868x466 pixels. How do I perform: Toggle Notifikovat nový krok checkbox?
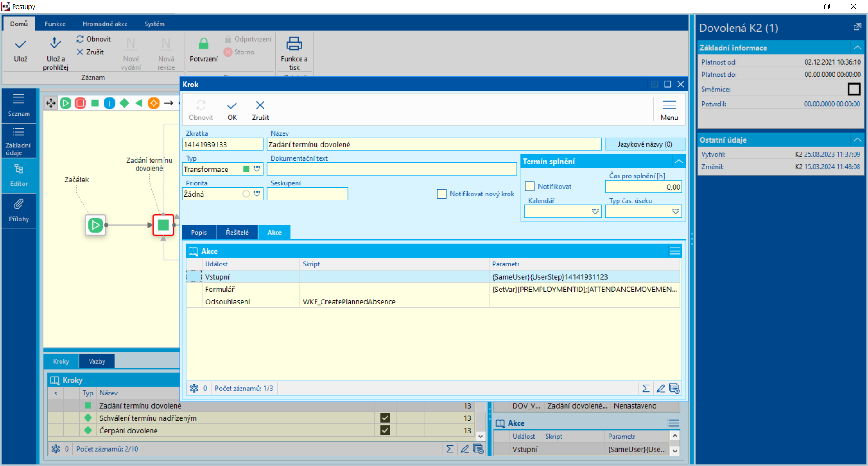click(x=442, y=194)
